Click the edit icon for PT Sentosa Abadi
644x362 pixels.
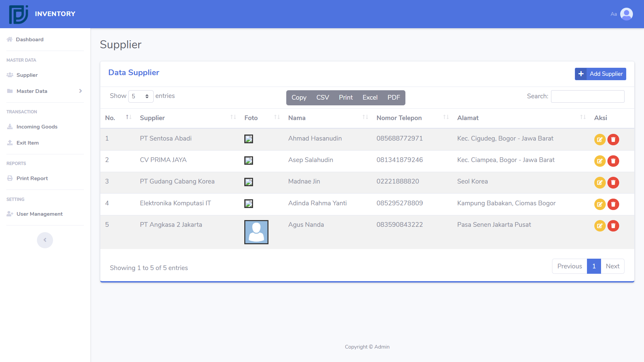coord(599,140)
